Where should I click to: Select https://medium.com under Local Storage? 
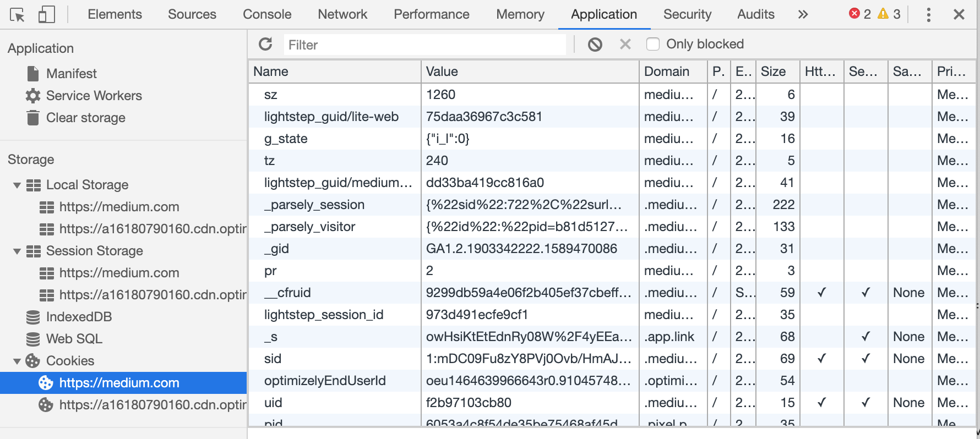point(119,207)
